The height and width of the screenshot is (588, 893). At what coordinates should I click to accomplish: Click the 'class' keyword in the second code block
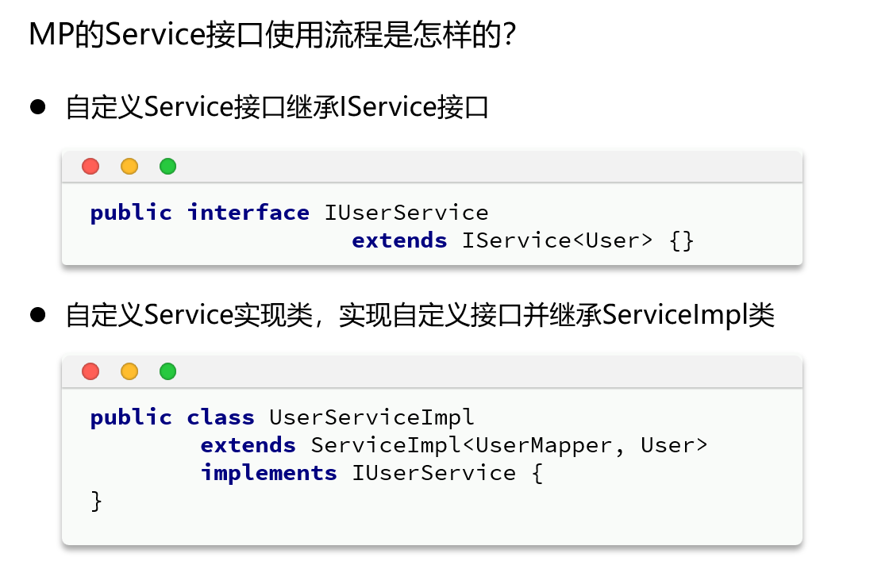[x=221, y=417]
